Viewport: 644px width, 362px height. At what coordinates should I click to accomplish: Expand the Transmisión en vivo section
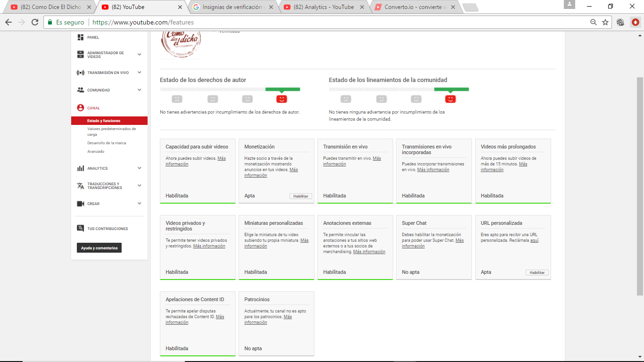point(140,73)
